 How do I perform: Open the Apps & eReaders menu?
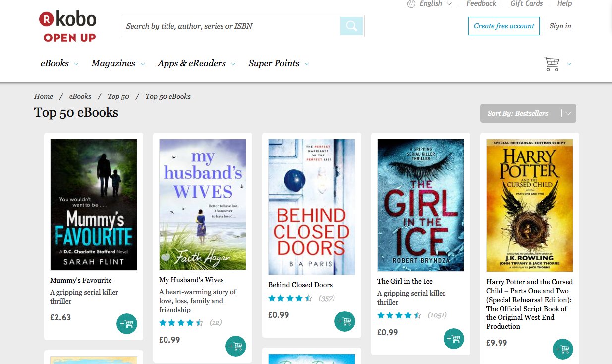click(x=192, y=63)
